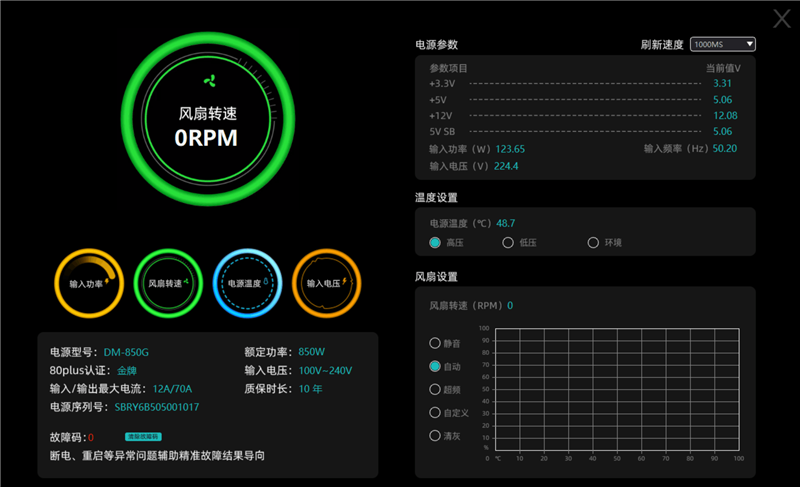Click the 12A/70A max current value
This screenshot has width=800, height=487.
172,389
